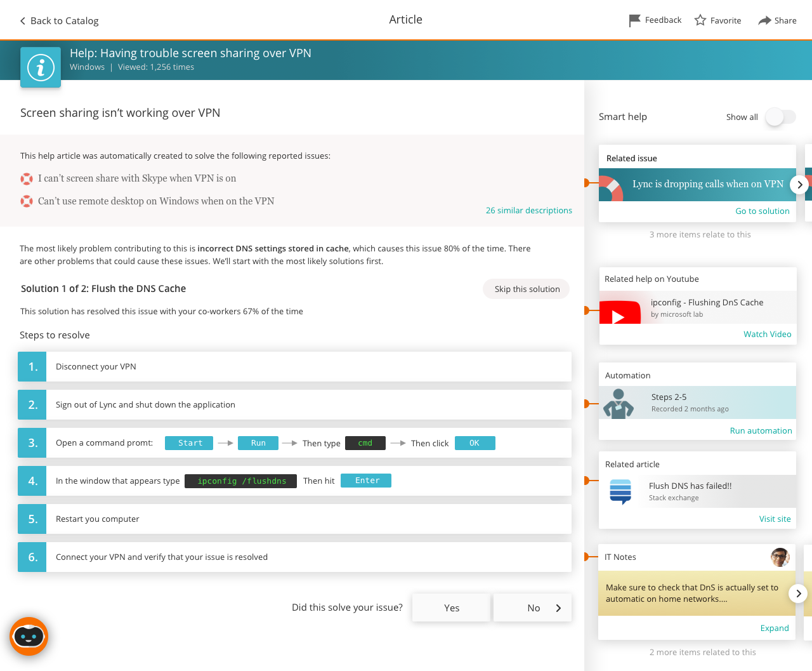Click 'Lync is dropping calls when on VPN'
The image size is (812, 671).
coord(708,184)
